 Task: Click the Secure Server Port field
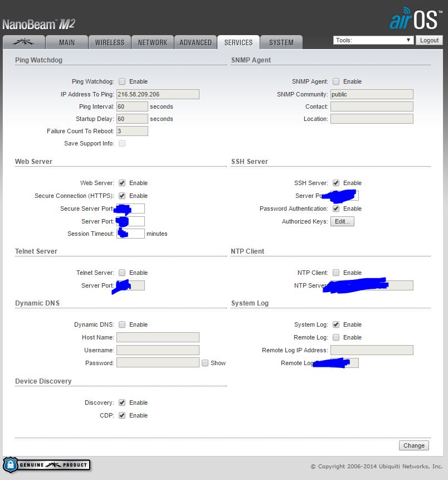pyautogui.click(x=130, y=209)
